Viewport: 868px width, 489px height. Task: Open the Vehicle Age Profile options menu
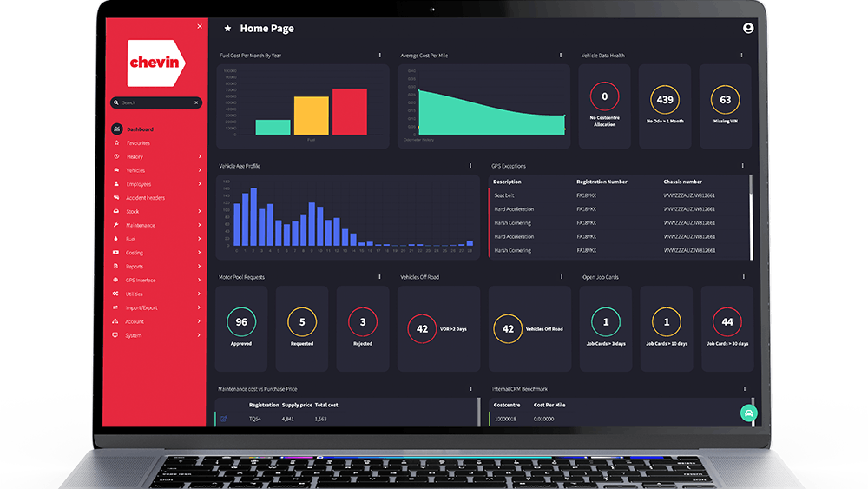[470, 166]
